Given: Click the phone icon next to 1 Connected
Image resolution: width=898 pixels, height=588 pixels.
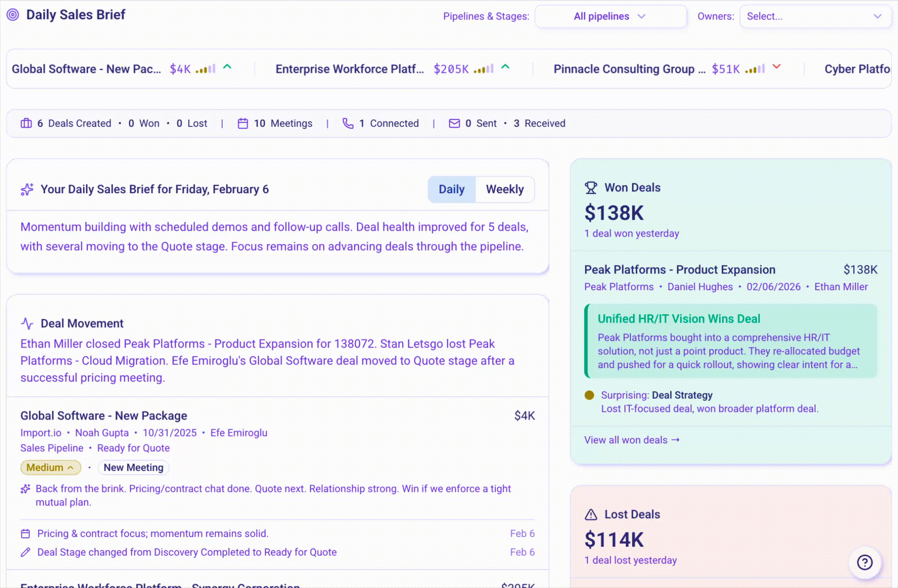Looking at the screenshot, I should click(348, 123).
